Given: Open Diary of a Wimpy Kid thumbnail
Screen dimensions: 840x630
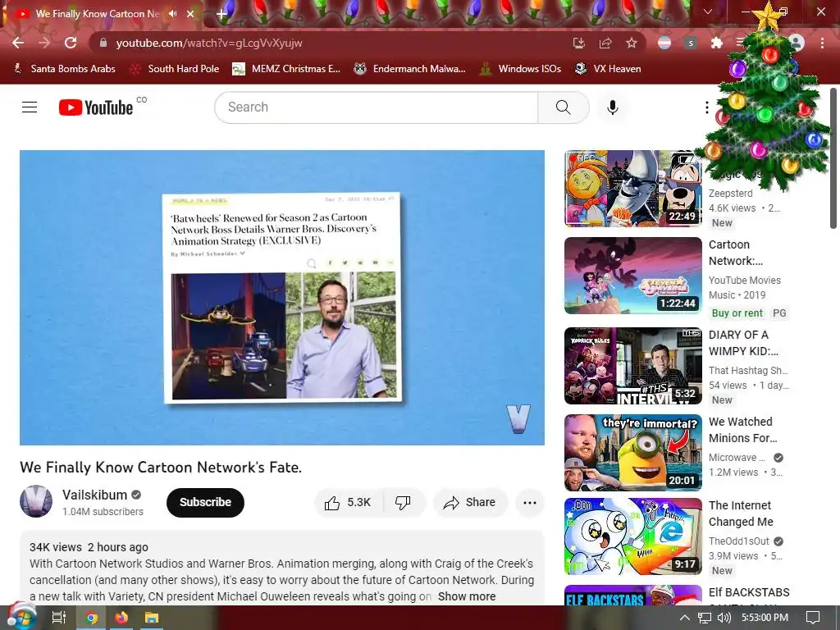Looking at the screenshot, I should (x=632, y=366).
